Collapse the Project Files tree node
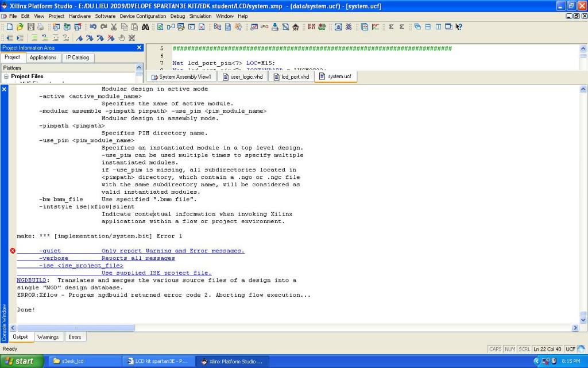Image resolution: width=588 pixels, height=368 pixels. click(x=6, y=76)
